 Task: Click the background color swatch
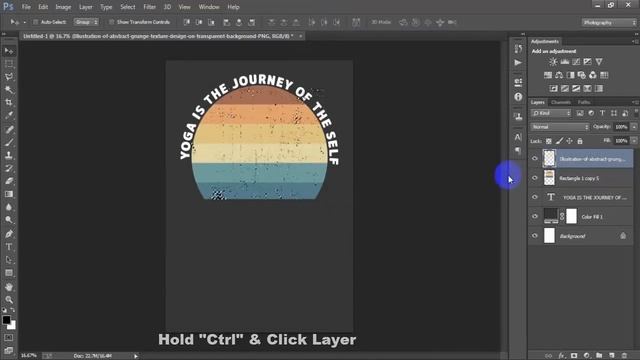pos(13,326)
